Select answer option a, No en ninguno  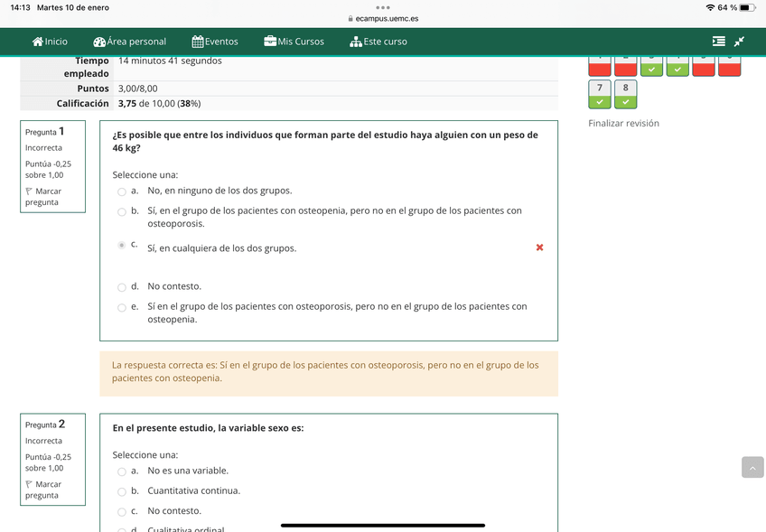pyautogui.click(x=121, y=191)
